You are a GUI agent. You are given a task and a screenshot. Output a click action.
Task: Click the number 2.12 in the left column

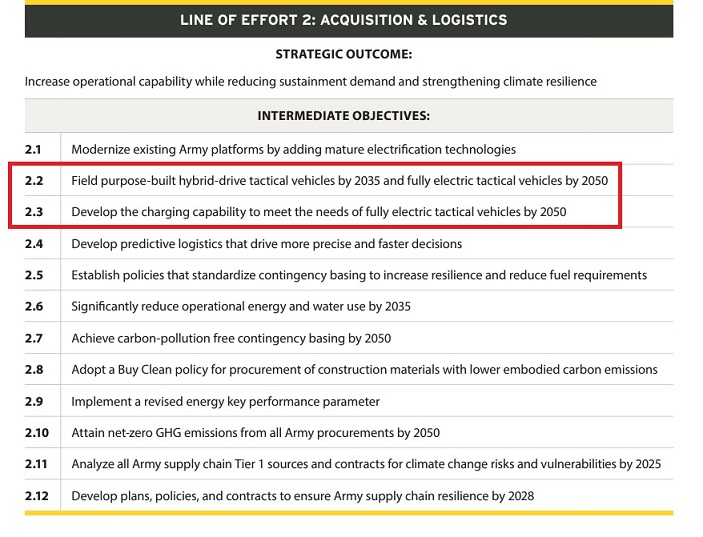coord(37,495)
